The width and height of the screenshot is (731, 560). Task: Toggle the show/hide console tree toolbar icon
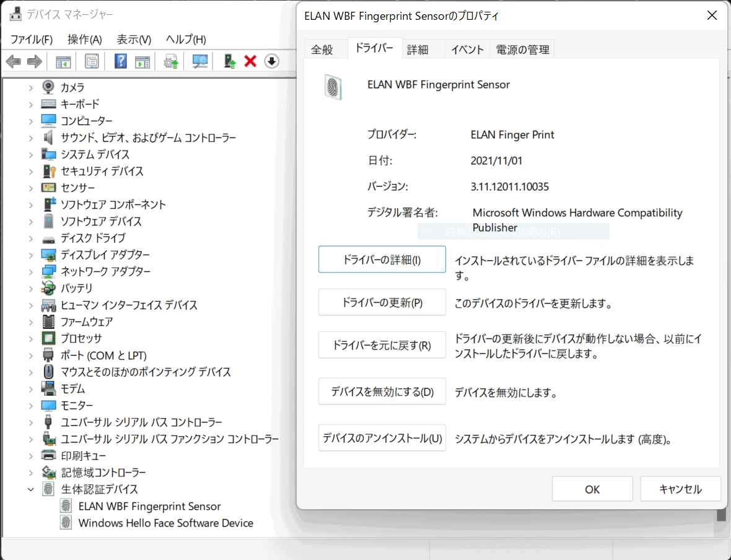[63, 61]
